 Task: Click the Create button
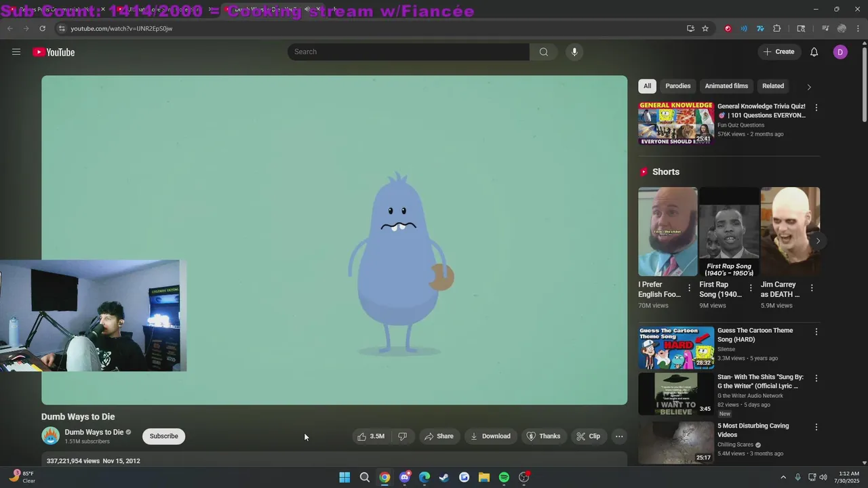click(779, 52)
